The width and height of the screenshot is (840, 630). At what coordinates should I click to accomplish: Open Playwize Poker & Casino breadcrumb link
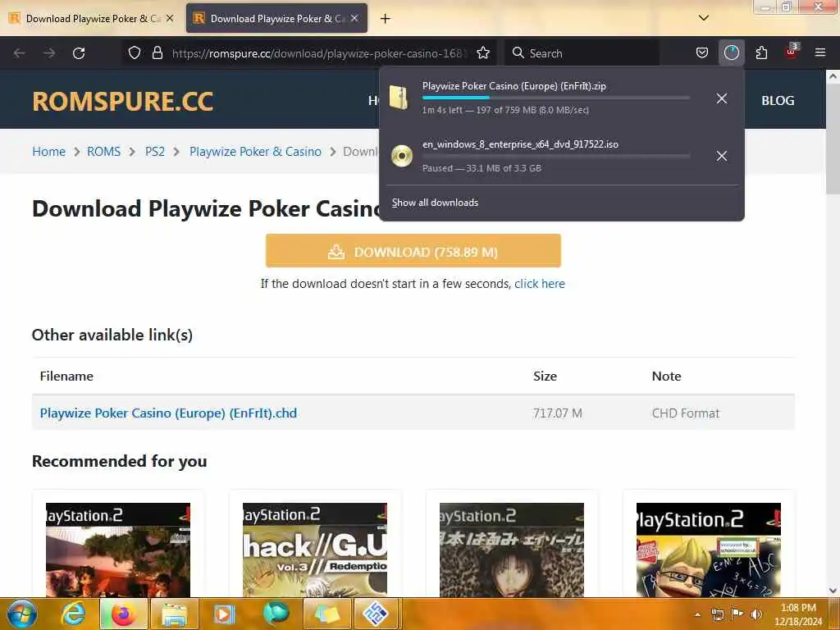255,152
